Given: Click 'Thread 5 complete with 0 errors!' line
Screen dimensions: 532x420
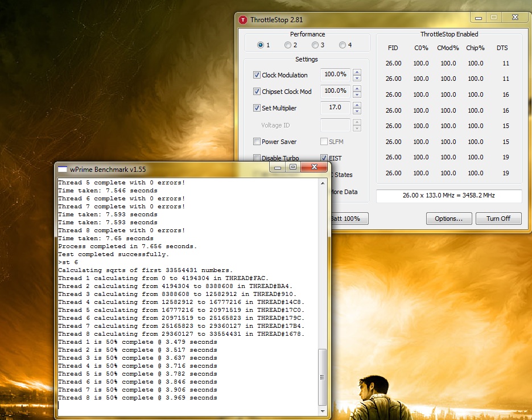Looking at the screenshot, I should pyautogui.click(x=121, y=183).
